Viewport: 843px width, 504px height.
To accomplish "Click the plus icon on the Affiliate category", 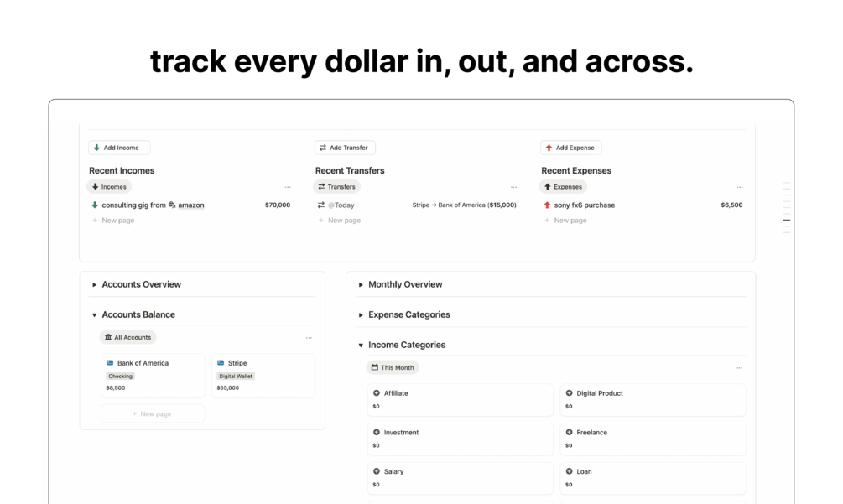I will click(377, 393).
